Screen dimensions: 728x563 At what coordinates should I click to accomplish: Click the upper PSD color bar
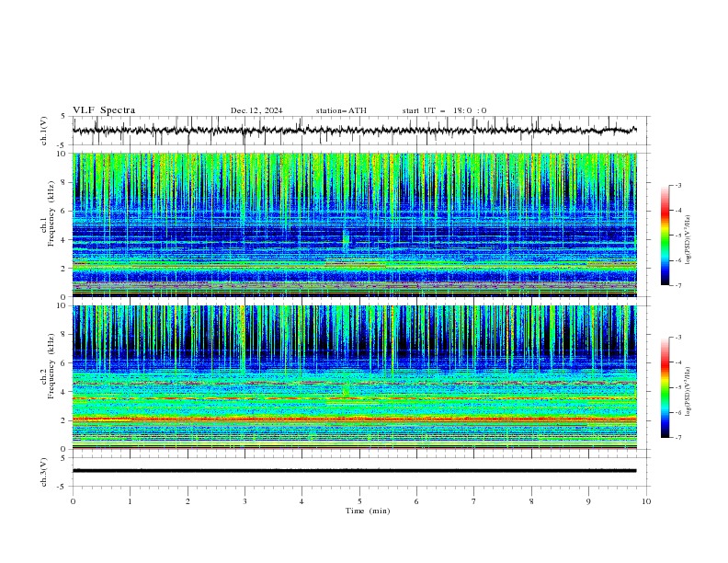pos(665,235)
